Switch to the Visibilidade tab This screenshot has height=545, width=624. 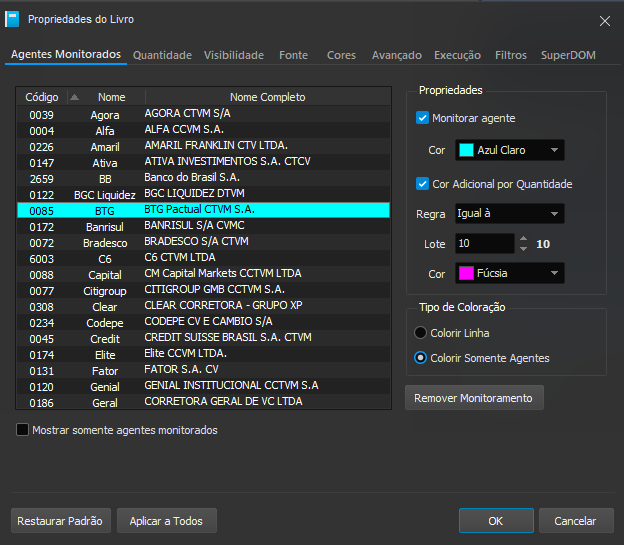coord(234,55)
